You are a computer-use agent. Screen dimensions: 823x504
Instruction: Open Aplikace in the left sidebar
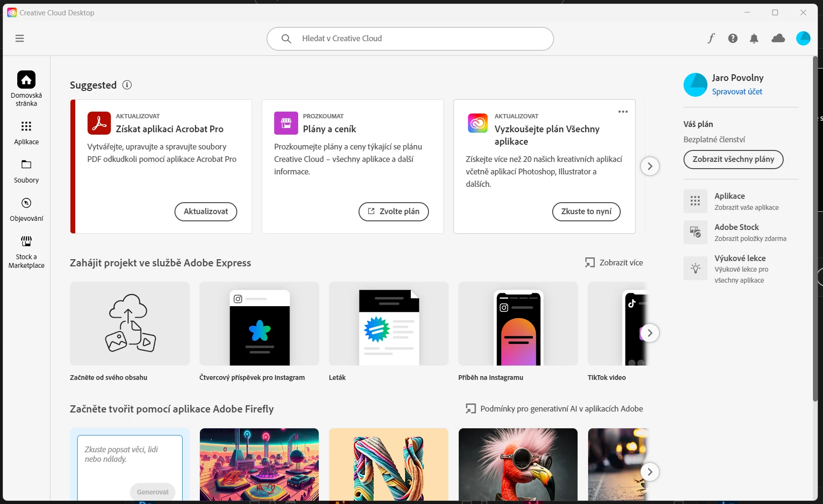(26, 133)
